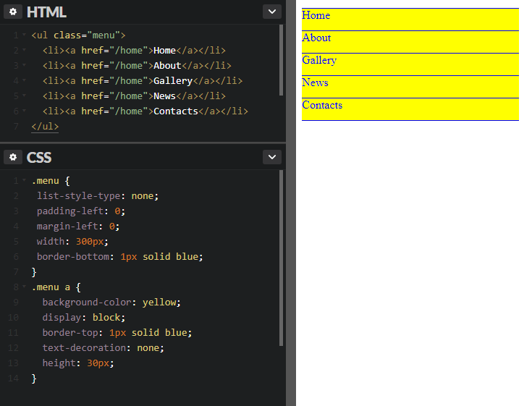The height and width of the screenshot is (406, 532).
Task: Click the fold arrow beside the Contacts list item line
Action: pyautogui.click(x=24, y=111)
